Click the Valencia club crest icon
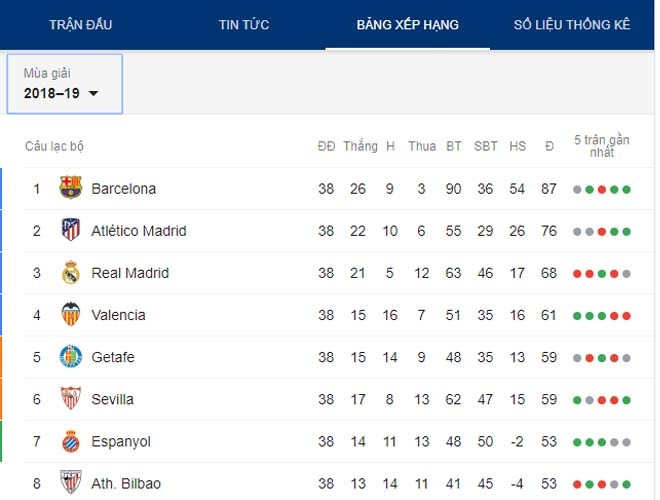This screenshot has width=660, height=500. tap(70, 314)
